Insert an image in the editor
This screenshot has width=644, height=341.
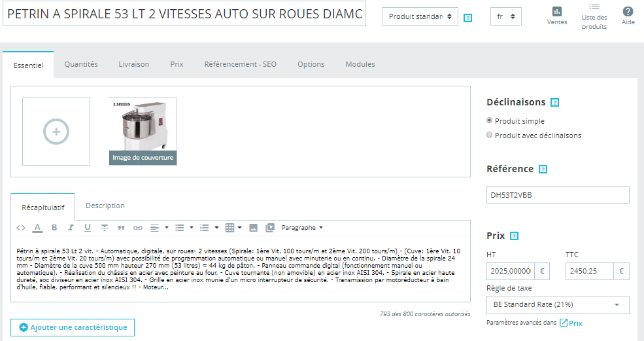point(254,228)
